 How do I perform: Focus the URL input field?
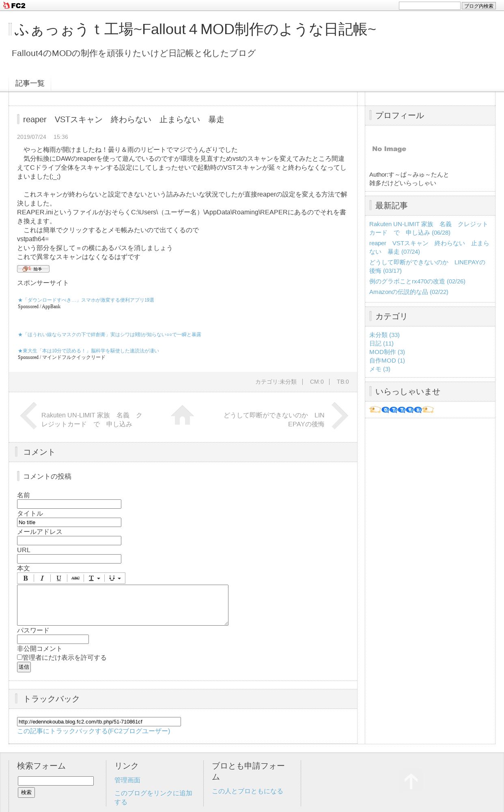(69, 559)
